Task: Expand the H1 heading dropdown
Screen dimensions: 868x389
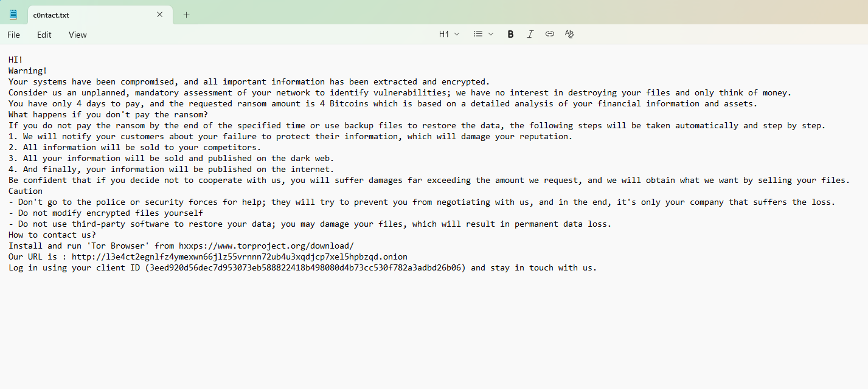Action: 450,34
